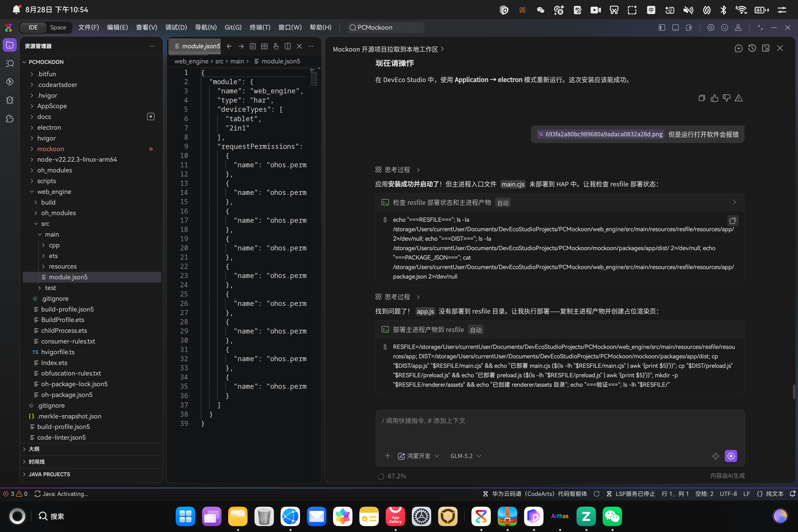
Task: Expand the JAVA PROJECTS section
Action: click(92, 474)
